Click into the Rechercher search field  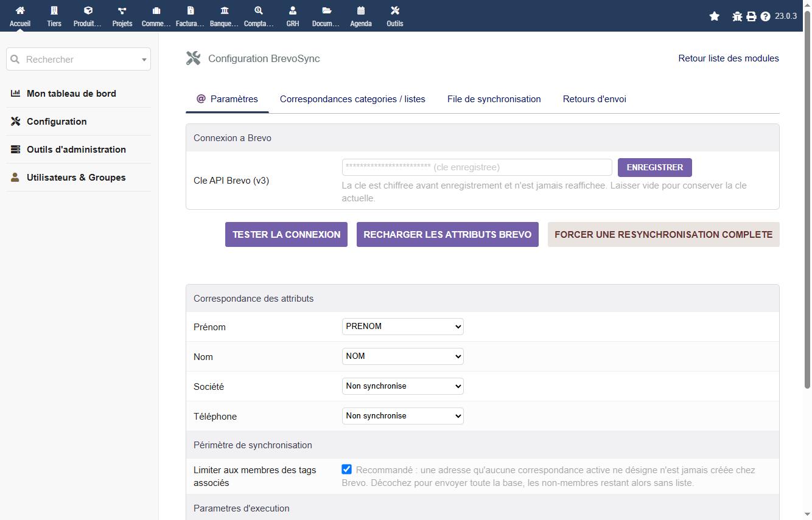click(x=79, y=59)
